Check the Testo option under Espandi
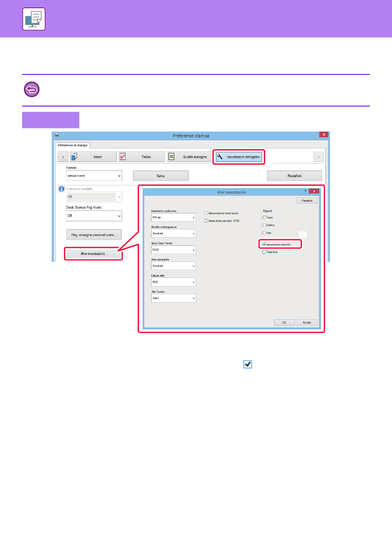The height and width of the screenshot is (555, 392). (x=264, y=217)
